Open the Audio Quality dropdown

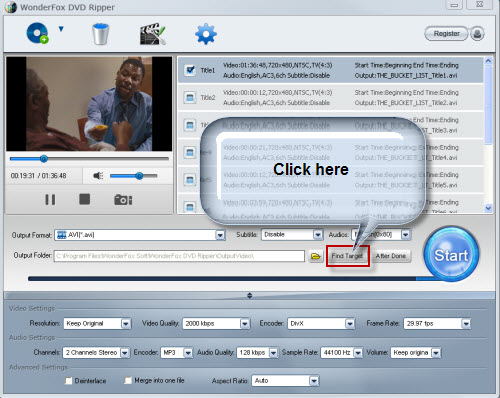tap(257, 353)
